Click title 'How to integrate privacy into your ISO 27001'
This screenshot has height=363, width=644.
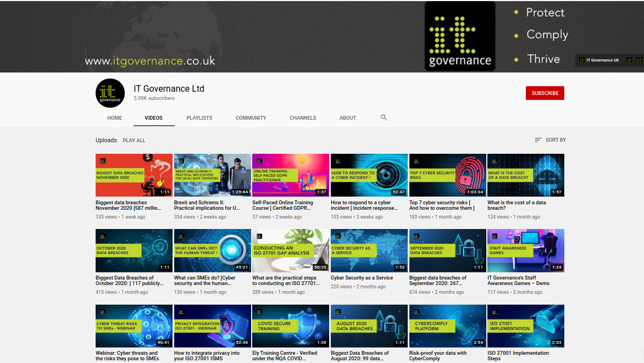[x=207, y=356]
